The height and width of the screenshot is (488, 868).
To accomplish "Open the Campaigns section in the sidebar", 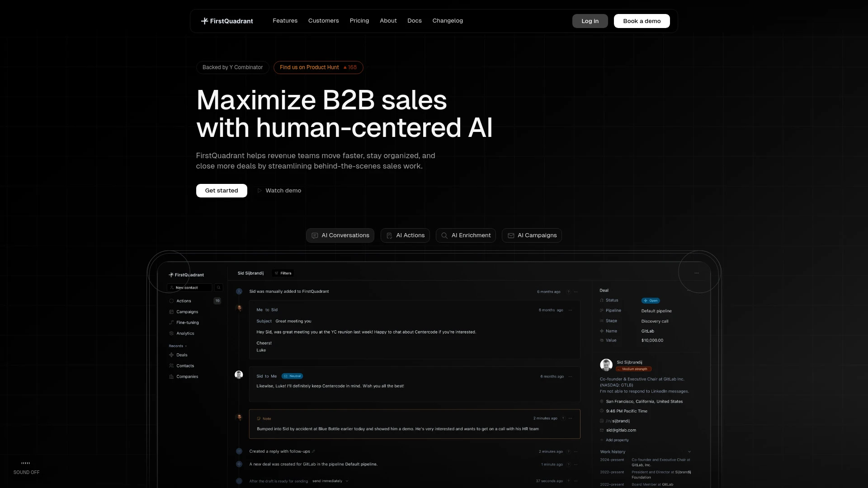I will point(186,311).
